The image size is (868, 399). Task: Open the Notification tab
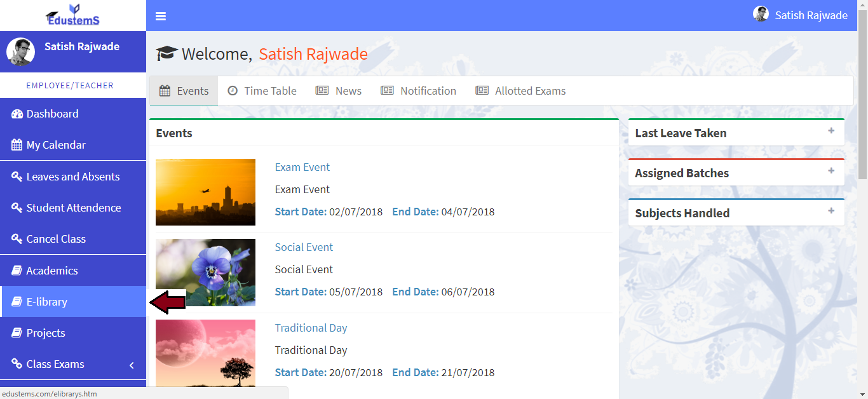(x=418, y=91)
